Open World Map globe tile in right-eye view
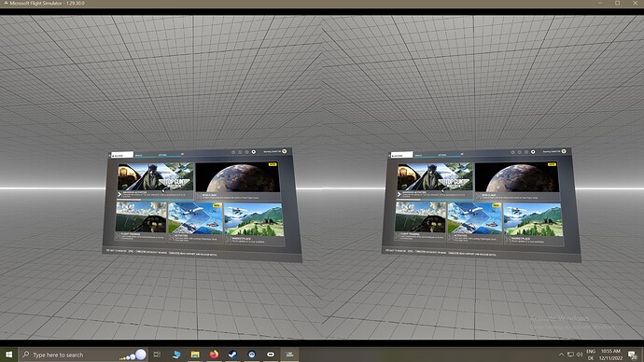 click(517, 181)
